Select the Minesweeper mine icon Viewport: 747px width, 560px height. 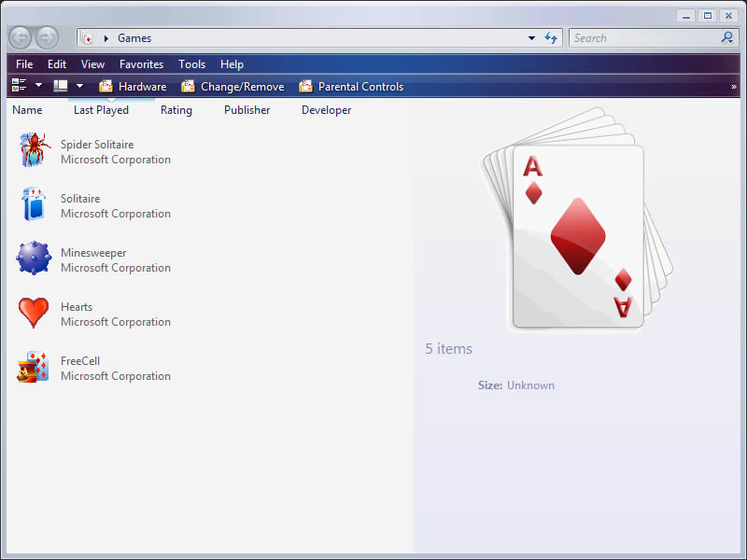tap(34, 259)
